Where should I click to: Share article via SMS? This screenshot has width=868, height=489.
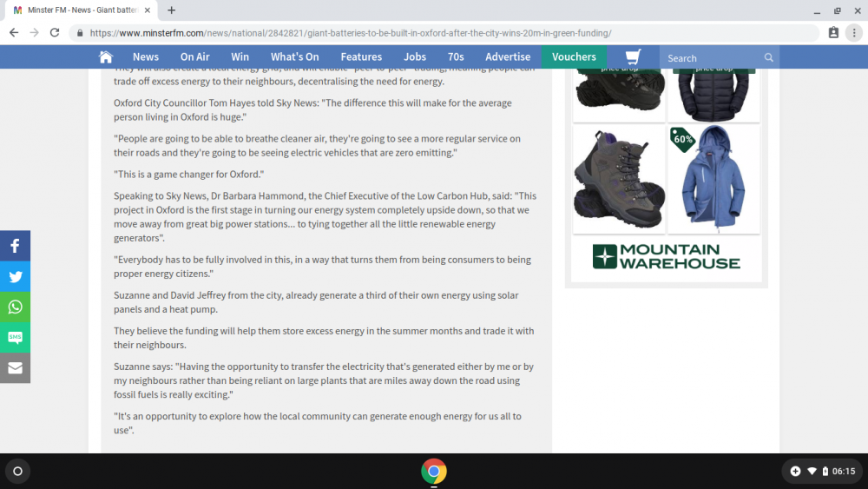click(15, 337)
